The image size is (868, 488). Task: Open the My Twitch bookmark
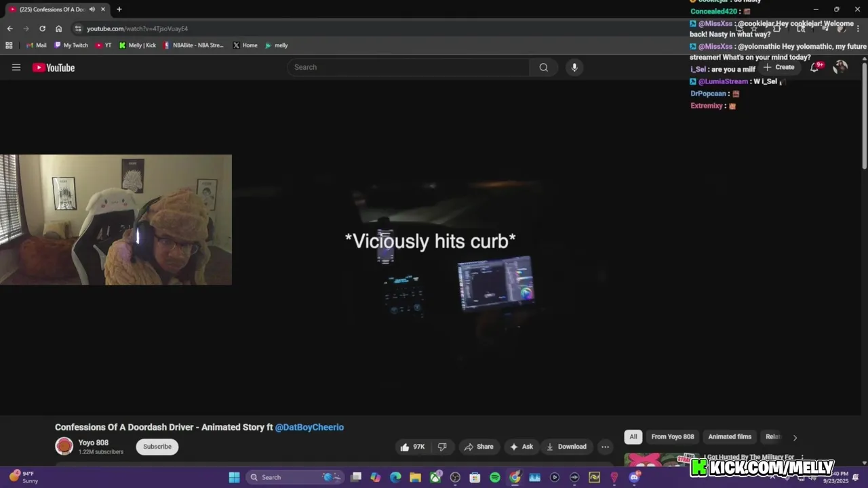coord(71,45)
